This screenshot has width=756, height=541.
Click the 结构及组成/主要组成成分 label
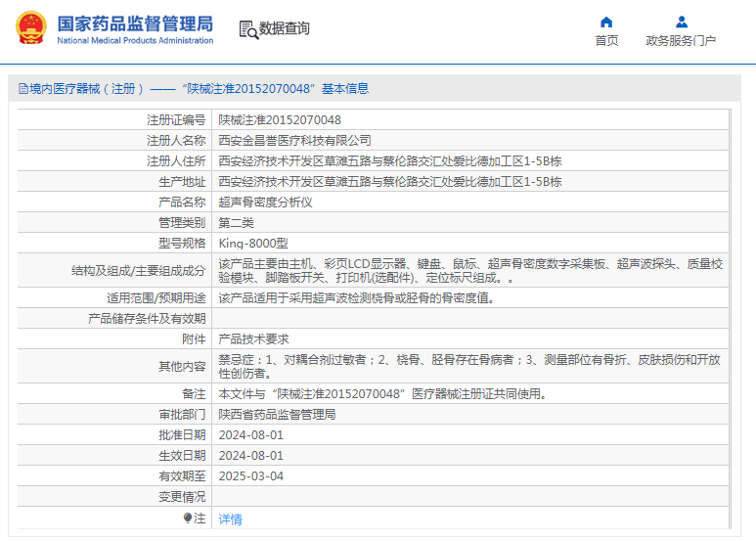[138, 271]
